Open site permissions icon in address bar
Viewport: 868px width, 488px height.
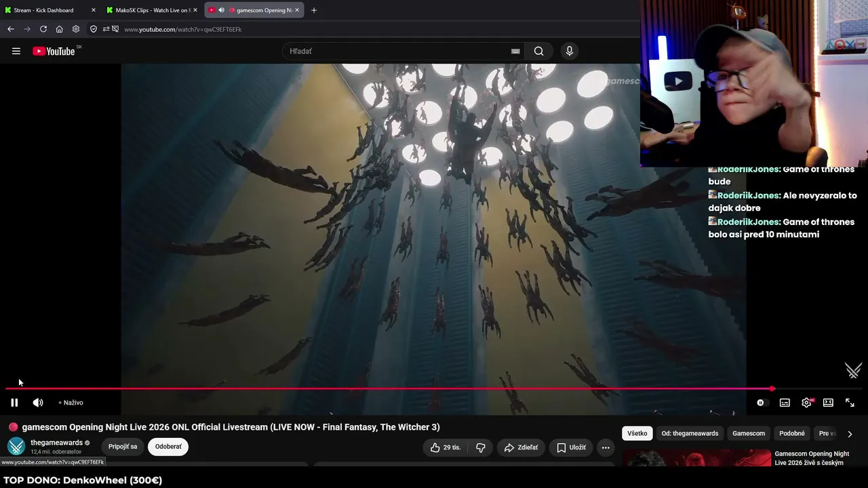106,29
